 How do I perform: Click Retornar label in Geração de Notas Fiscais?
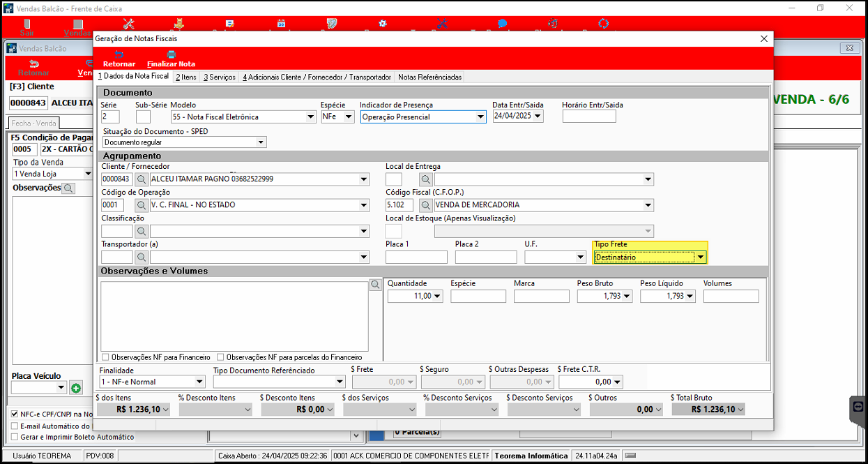[x=119, y=64]
